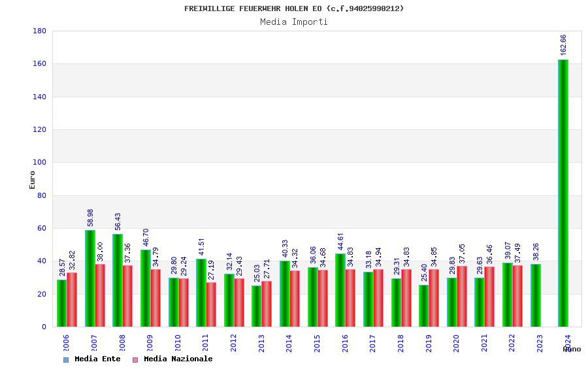Click the 2017 year axis label
The image size is (588, 392).
372,343
